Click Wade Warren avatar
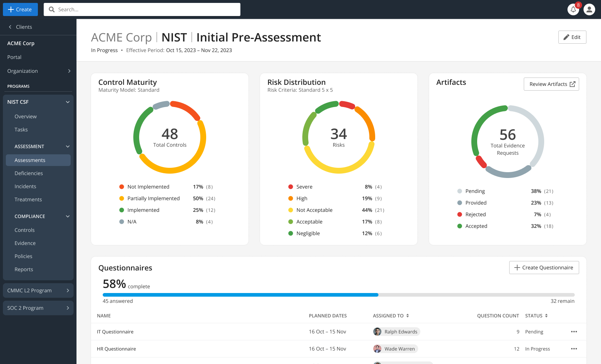601x364 pixels. point(377,349)
